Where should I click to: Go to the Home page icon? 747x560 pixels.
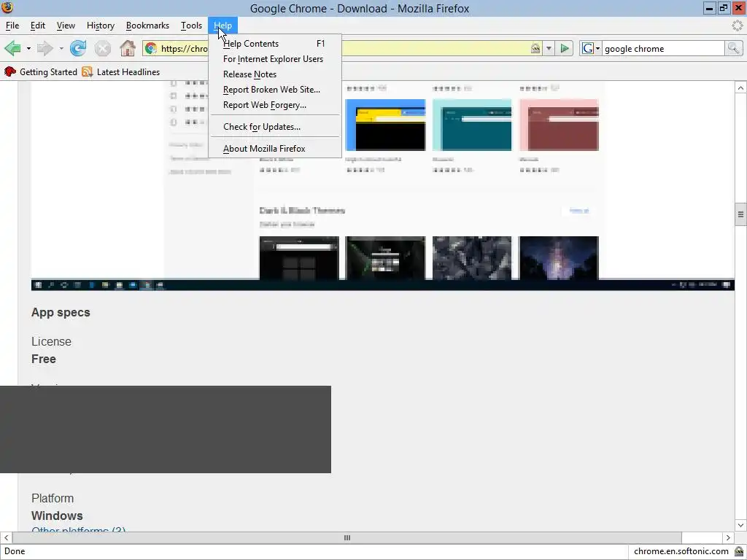127,48
